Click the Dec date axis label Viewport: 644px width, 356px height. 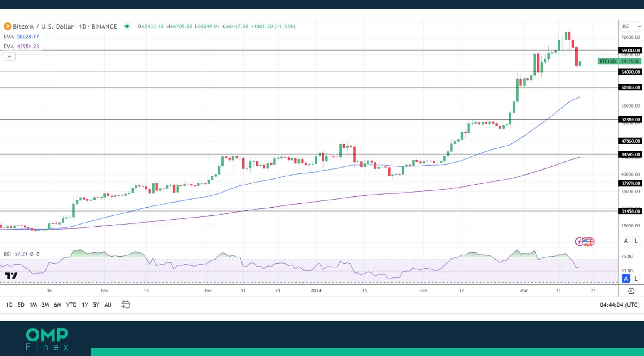point(209,291)
